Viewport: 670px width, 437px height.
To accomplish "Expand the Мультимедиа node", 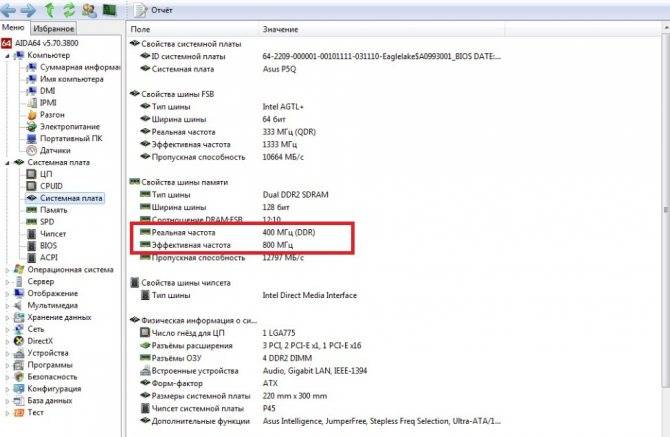I will (x=7, y=306).
